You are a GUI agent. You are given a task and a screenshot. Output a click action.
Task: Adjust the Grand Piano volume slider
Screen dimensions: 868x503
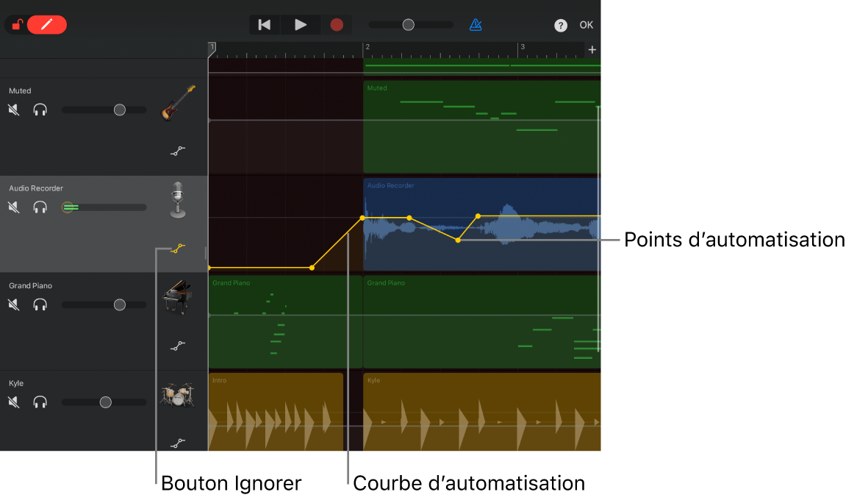pyautogui.click(x=104, y=304)
